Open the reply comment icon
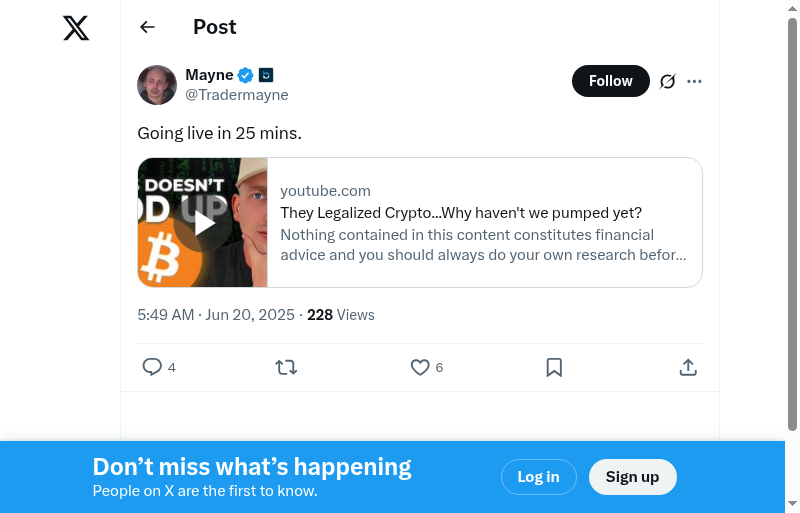The height and width of the screenshot is (513, 800). click(152, 367)
